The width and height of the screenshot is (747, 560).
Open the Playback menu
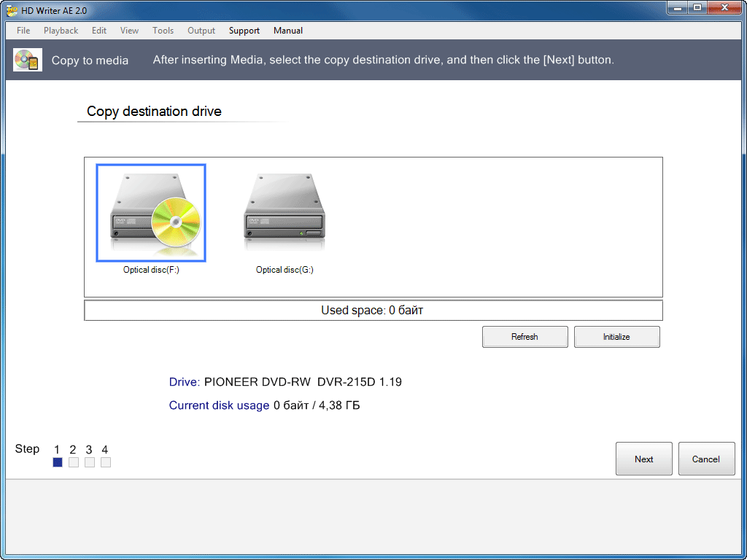(61, 31)
